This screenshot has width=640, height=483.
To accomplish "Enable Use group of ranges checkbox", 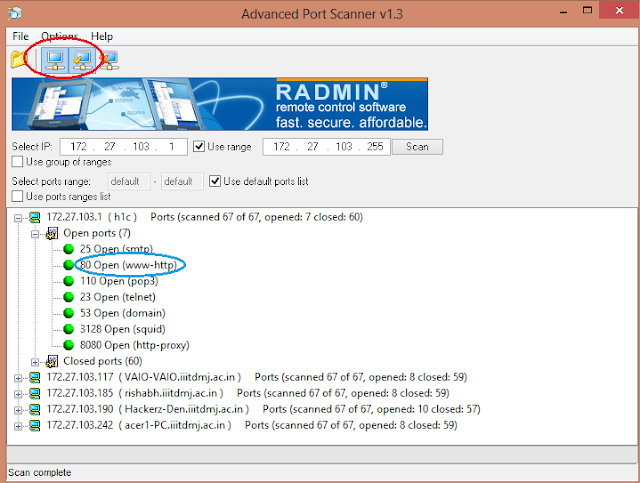I will 17,162.
